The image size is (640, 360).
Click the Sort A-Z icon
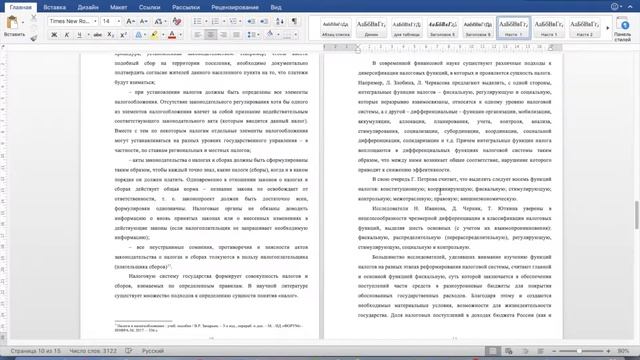[x=280, y=21]
